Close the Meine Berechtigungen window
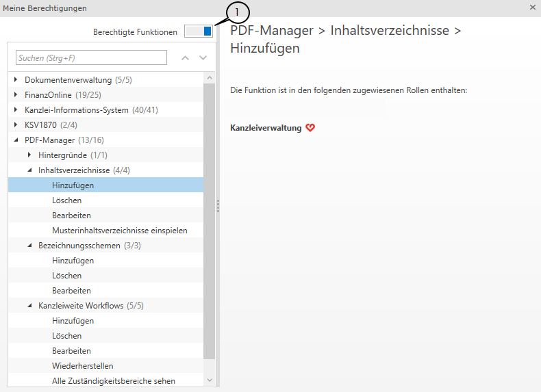 (x=533, y=8)
